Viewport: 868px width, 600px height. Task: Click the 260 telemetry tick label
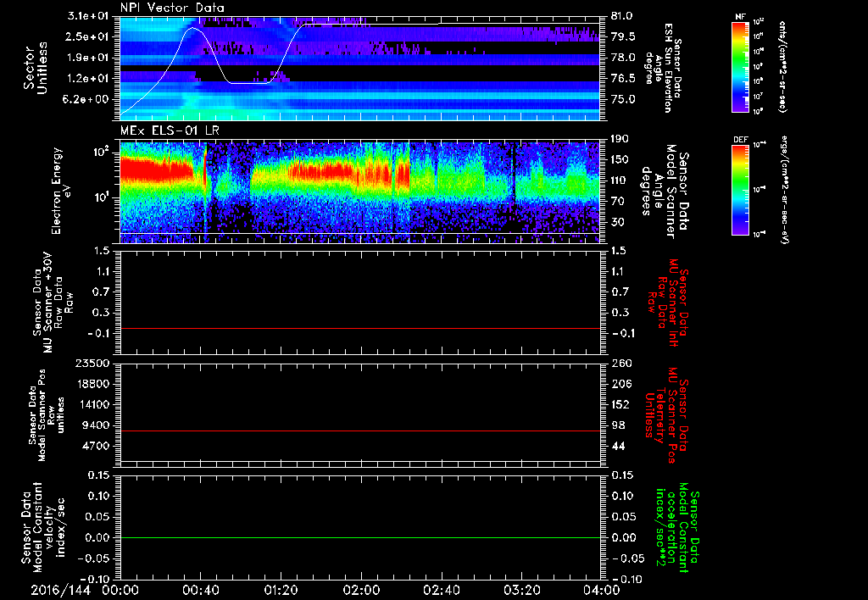620,363
